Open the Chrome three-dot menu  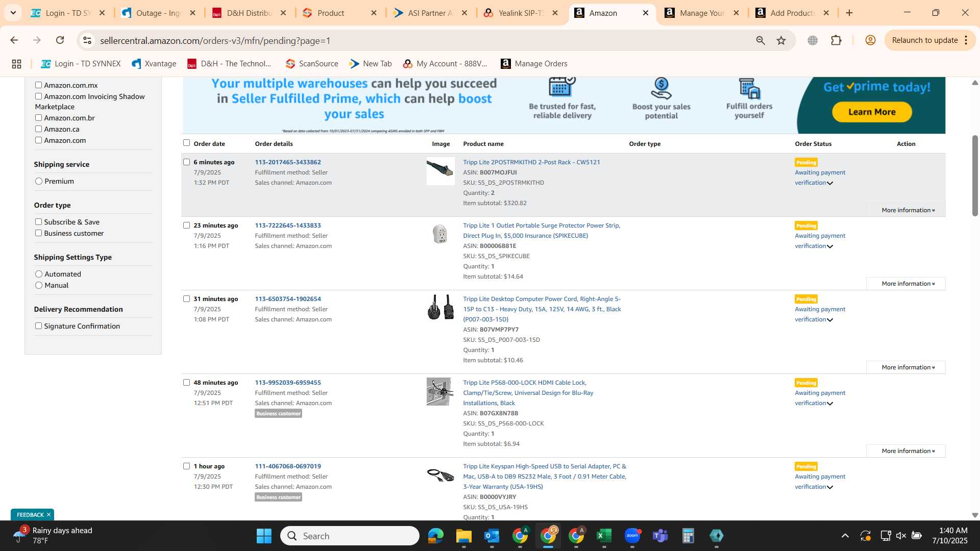(966, 40)
